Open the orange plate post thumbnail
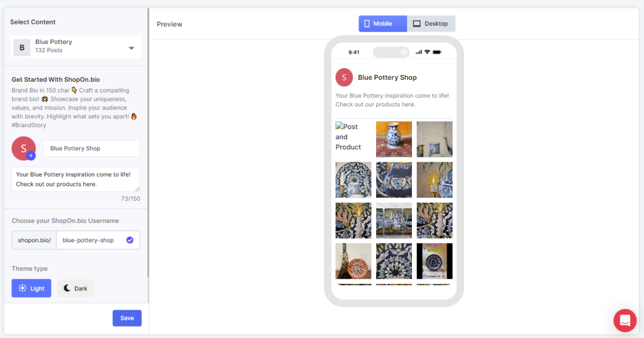 pyautogui.click(x=353, y=261)
